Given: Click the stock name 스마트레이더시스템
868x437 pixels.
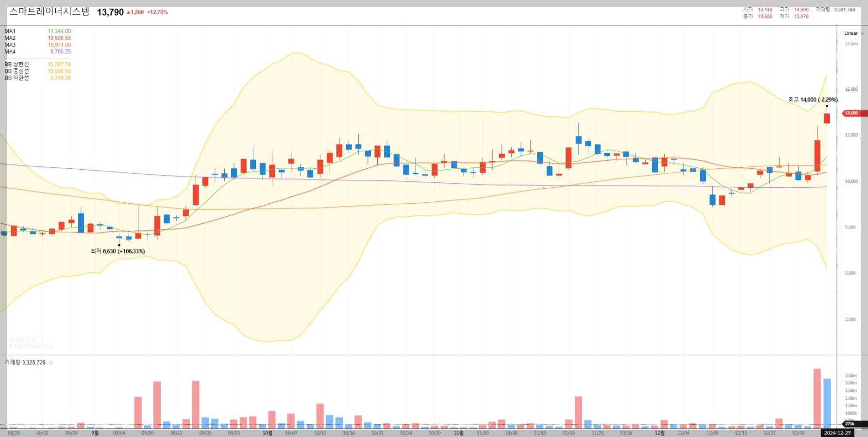Looking at the screenshot, I should coord(50,12).
